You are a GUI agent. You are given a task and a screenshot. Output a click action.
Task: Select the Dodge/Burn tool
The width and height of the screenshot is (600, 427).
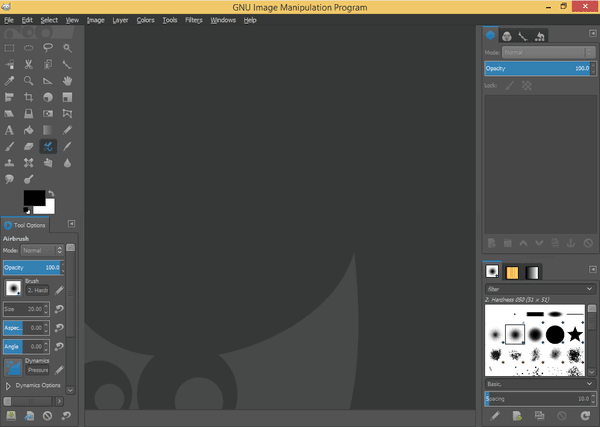coord(29,179)
